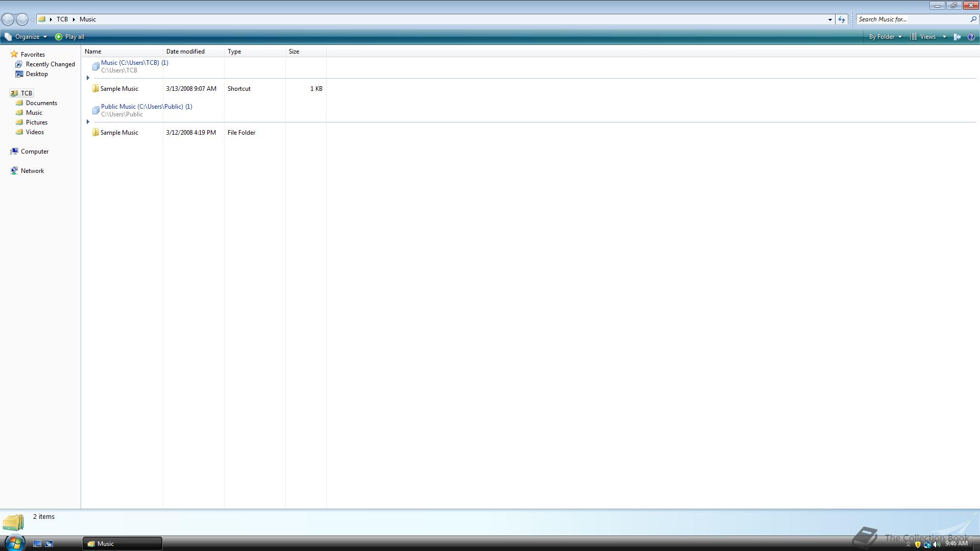
Task: Click the stack icon beside Public Music
Action: (95, 110)
